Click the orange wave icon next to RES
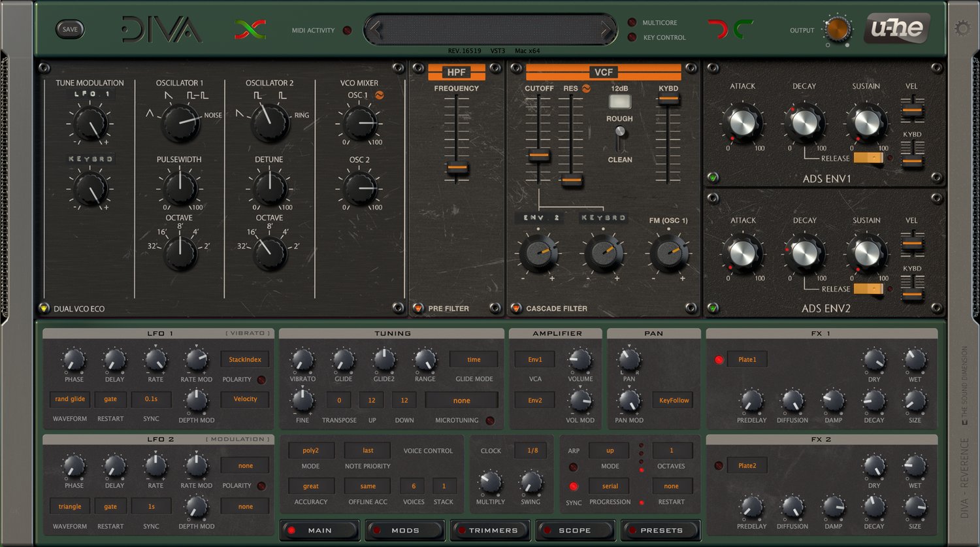 click(586, 88)
